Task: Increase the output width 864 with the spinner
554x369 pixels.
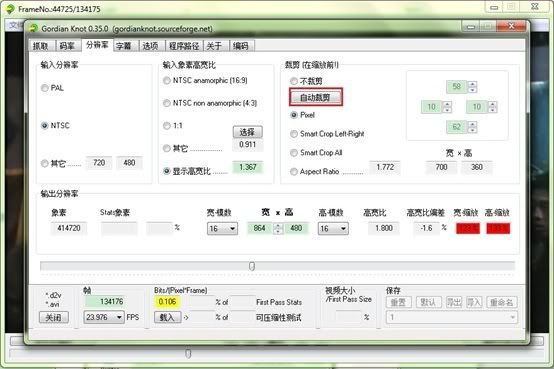Action: tap(278, 226)
